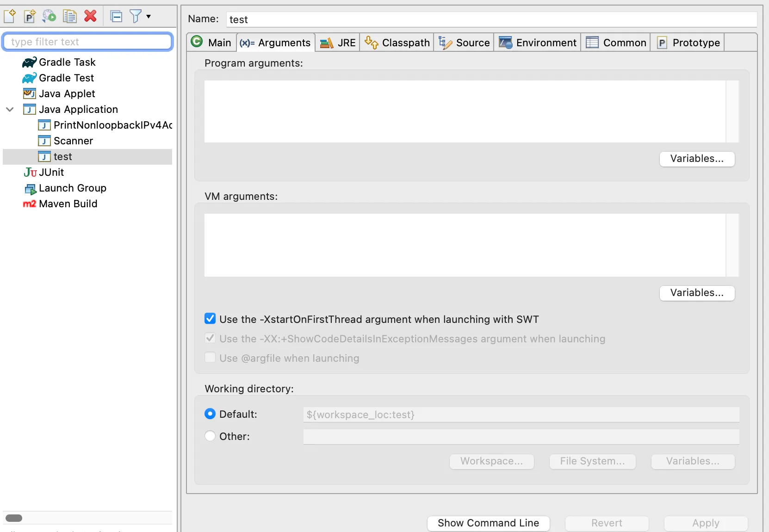Click the Launch Group icon
The width and height of the screenshot is (769, 532).
click(31, 189)
